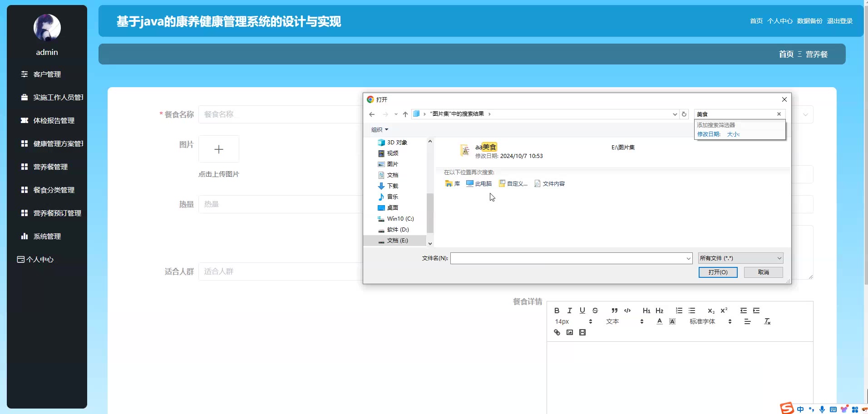
Task: Open the text background color picker
Action: click(x=672, y=321)
